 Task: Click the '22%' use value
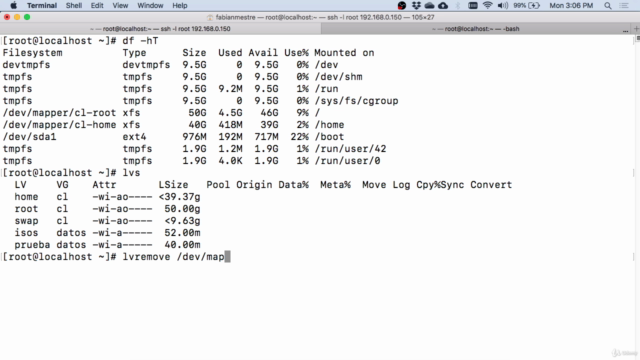[x=300, y=137]
